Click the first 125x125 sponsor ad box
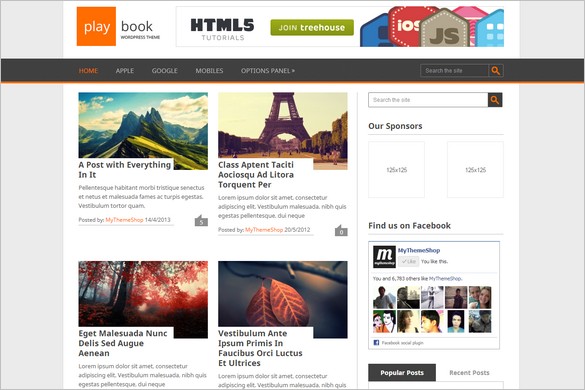Image resolution: width=585 pixels, height=390 pixels. click(x=397, y=170)
